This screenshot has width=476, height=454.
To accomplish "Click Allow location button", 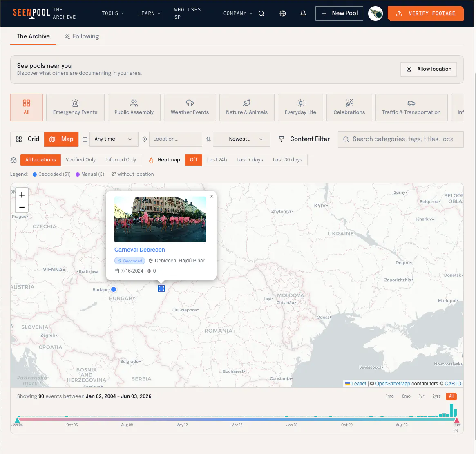I will click(x=428, y=69).
